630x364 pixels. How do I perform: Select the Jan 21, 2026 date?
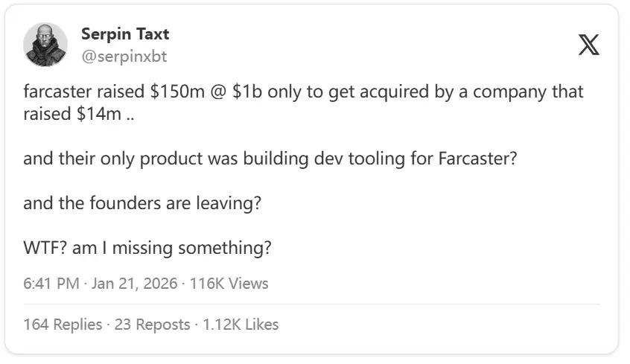click(x=134, y=283)
